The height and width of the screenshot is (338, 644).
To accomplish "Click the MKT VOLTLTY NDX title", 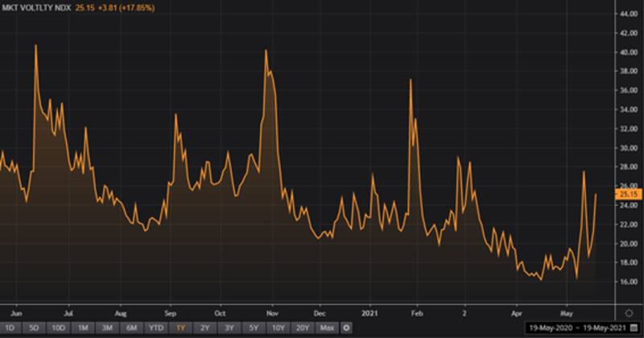I will 36,7.
